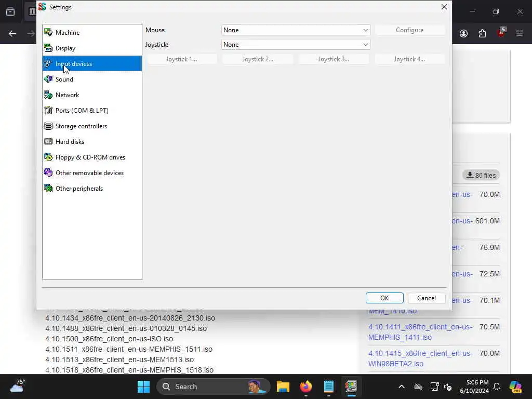Click the 4.10.1511 MEMPHIS_1511.iso file text

click(x=129, y=349)
